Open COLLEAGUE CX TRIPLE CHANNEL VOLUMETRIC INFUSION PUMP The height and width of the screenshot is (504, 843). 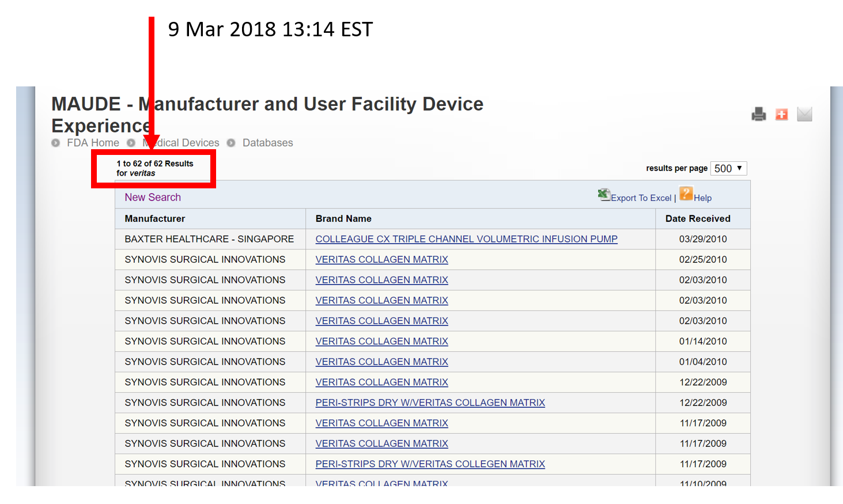(466, 238)
